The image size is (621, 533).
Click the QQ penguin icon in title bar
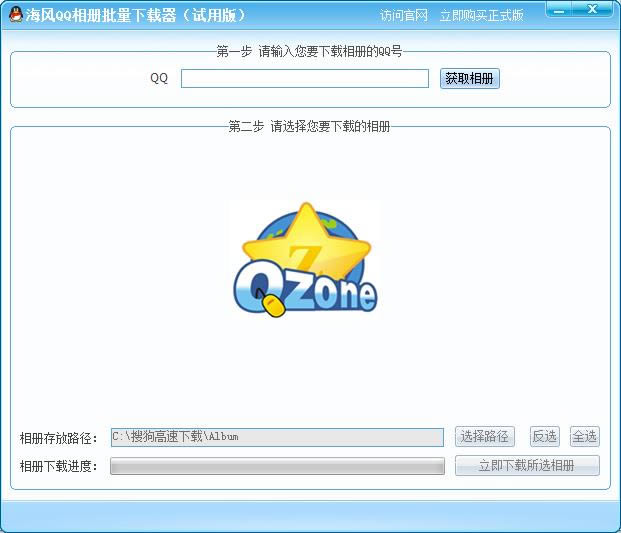[x=16, y=15]
